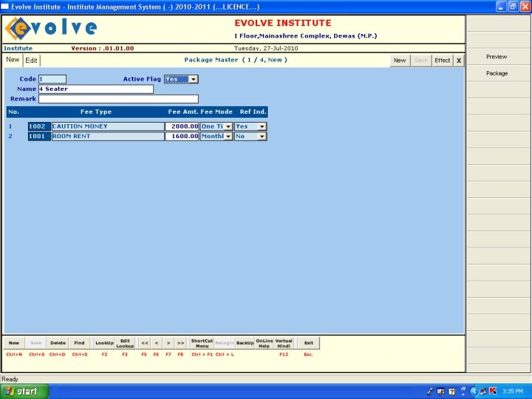Click the Version : .01.01.00 text
This screenshot has width=532, height=399.
103,48
